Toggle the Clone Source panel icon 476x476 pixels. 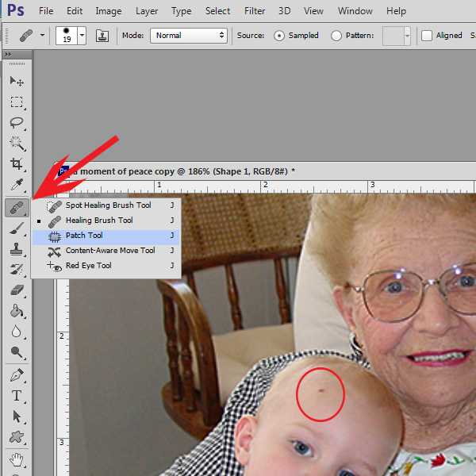102,36
